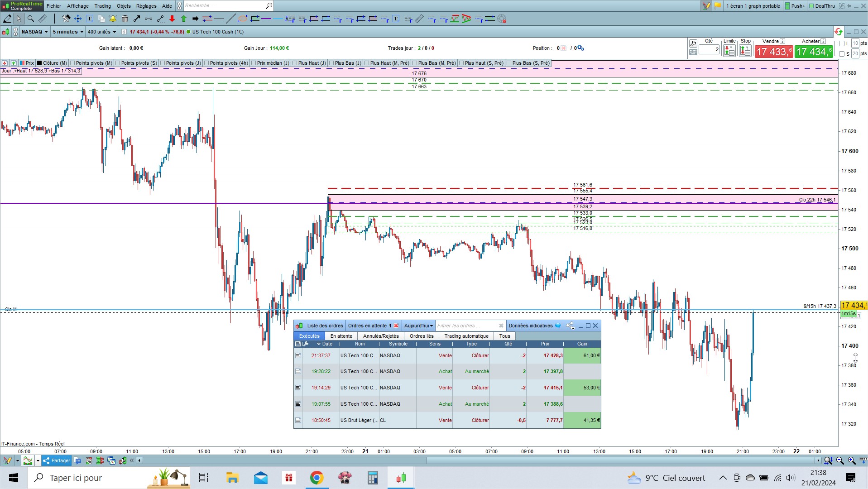Open the 5 minutes timeframe dropdown

tap(68, 32)
